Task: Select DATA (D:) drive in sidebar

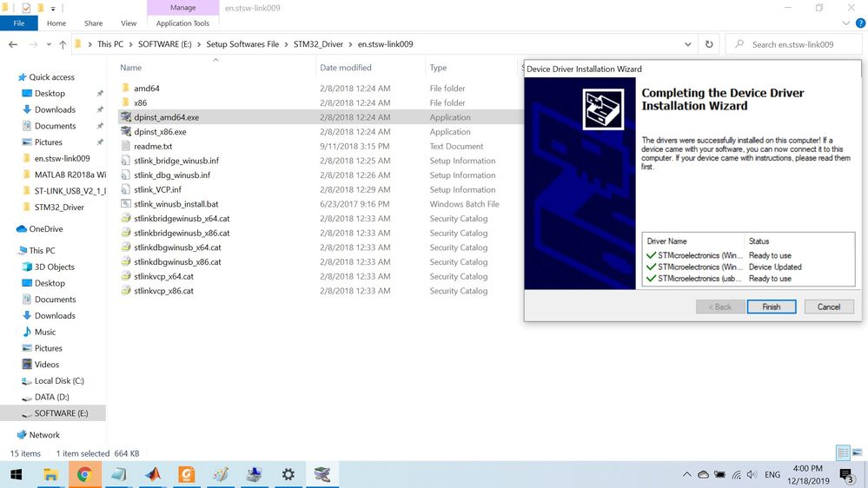Action: tap(51, 397)
